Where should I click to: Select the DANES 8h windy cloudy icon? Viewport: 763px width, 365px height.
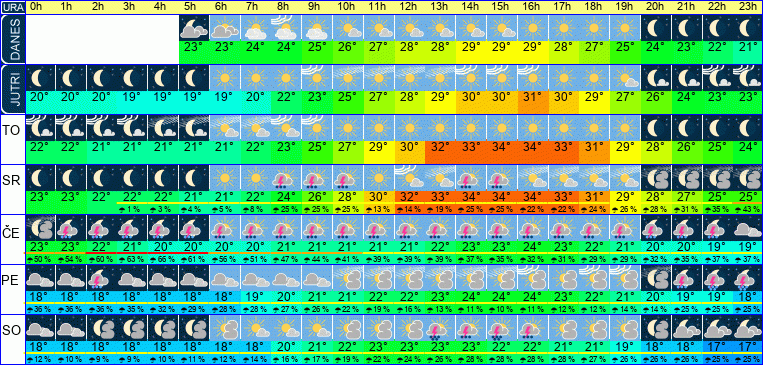(287, 28)
